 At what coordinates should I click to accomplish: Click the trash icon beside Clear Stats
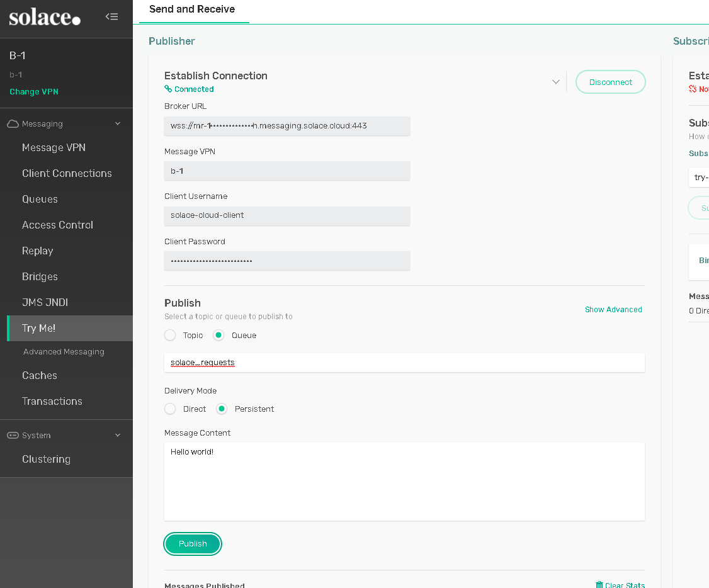599,585
